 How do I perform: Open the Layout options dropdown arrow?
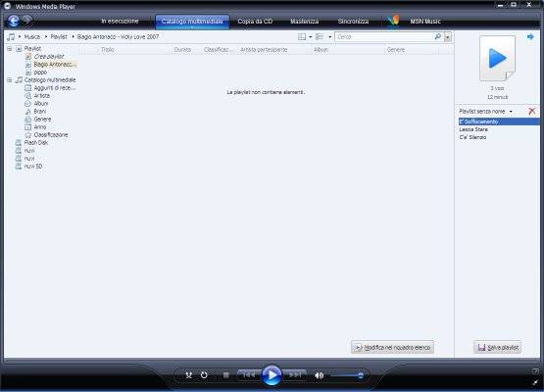(x=310, y=37)
